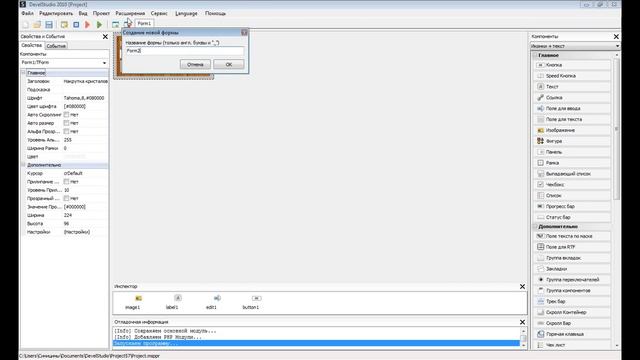Screen dimensions: 640x360
Task: Click the New project toolbar icon
Action: tap(25, 24)
